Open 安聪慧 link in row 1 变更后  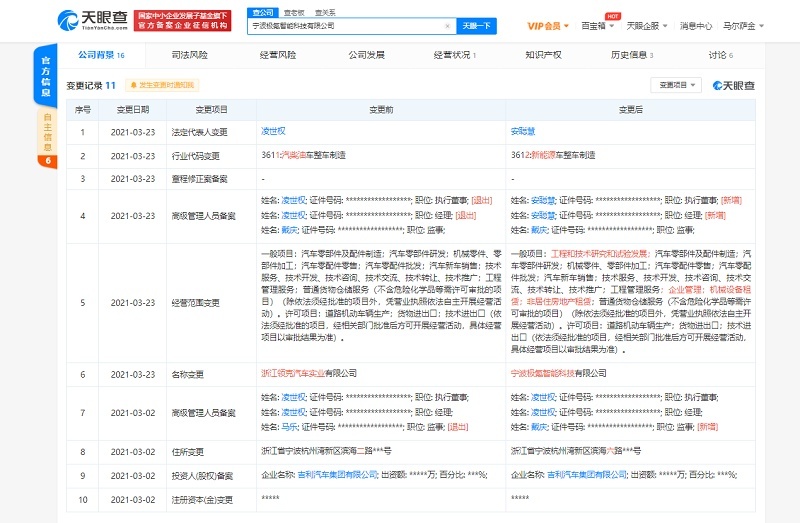click(523, 131)
